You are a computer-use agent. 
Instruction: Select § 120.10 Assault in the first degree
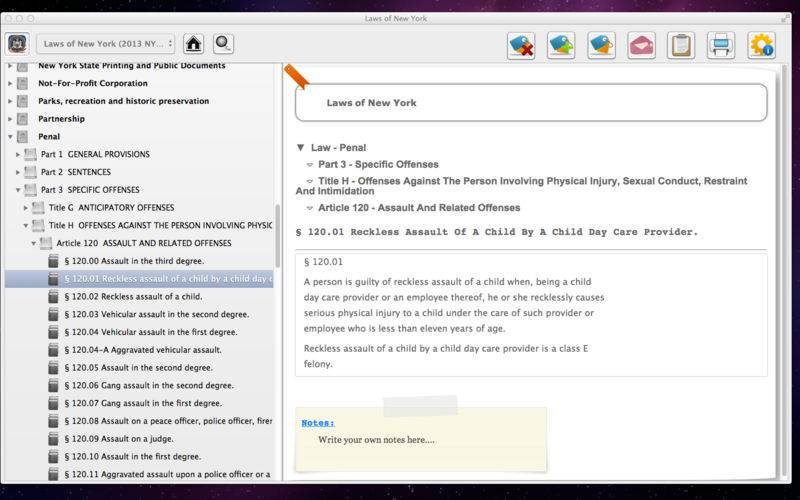[133, 457]
